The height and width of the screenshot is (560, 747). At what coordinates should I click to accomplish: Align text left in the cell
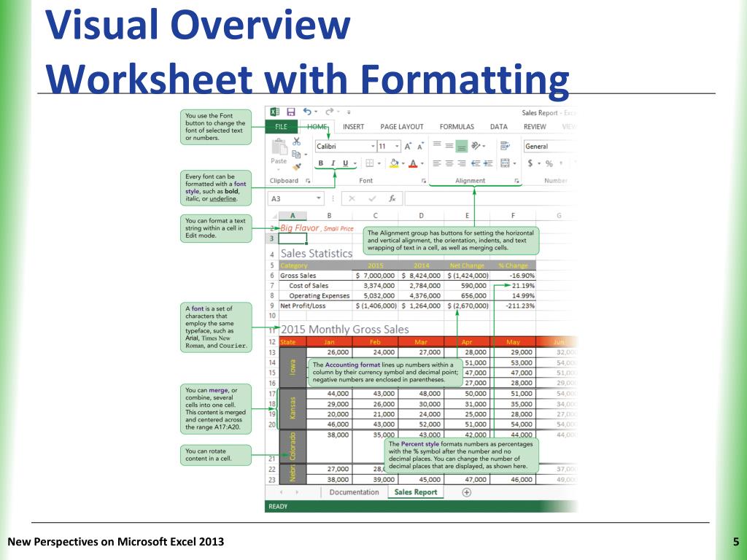point(437,163)
